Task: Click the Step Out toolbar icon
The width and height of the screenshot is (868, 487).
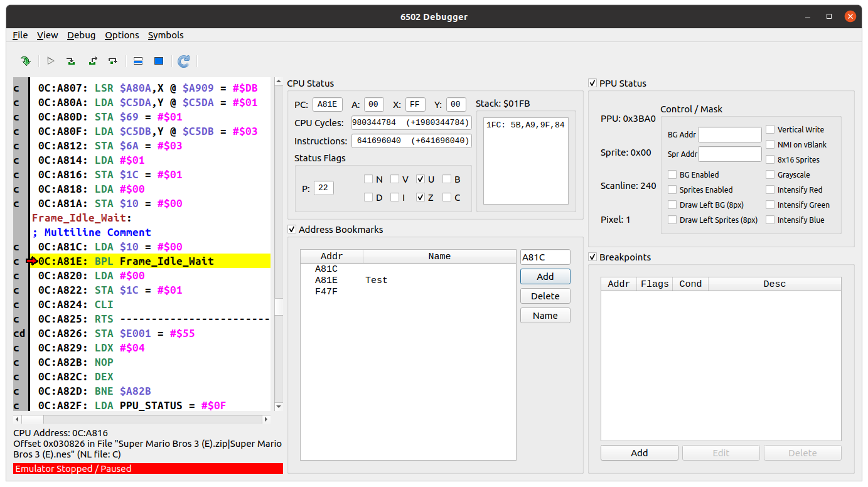Action: click(93, 61)
